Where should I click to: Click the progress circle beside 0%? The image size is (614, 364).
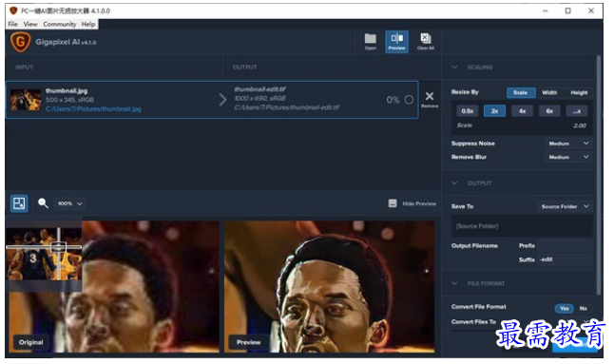409,100
